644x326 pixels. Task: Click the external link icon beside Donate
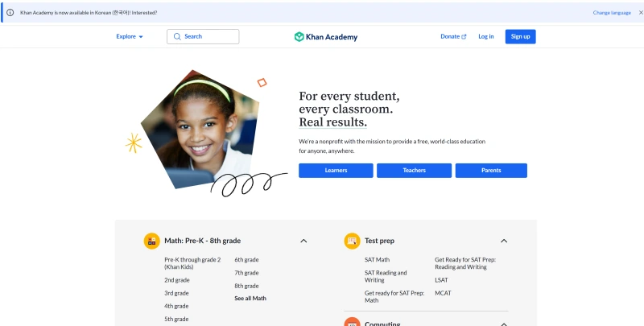point(464,36)
